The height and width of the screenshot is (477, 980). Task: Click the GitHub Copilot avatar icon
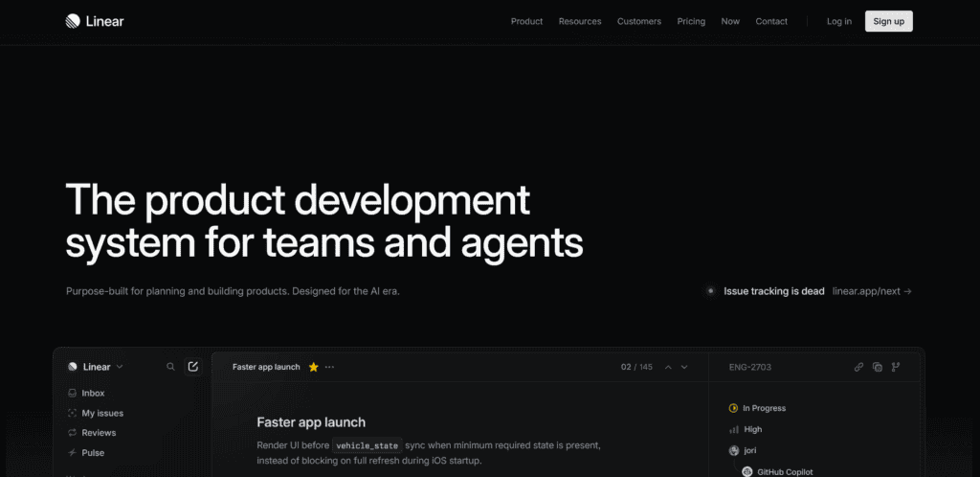746,471
